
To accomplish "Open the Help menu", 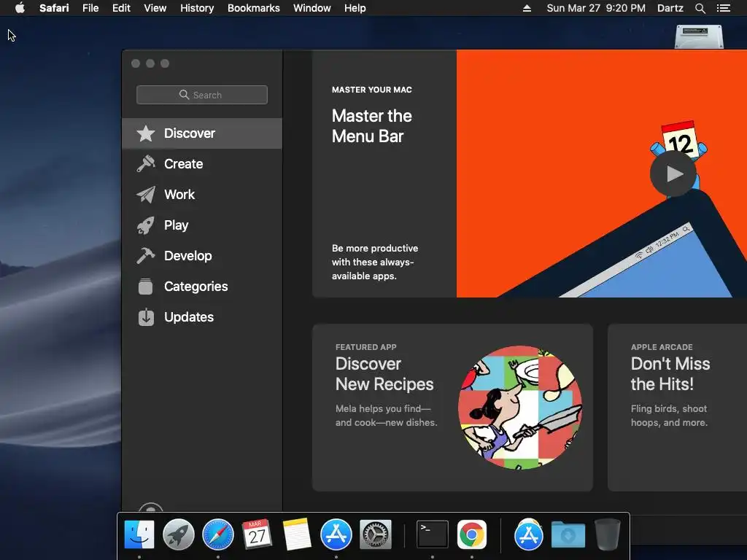I will 355,8.
